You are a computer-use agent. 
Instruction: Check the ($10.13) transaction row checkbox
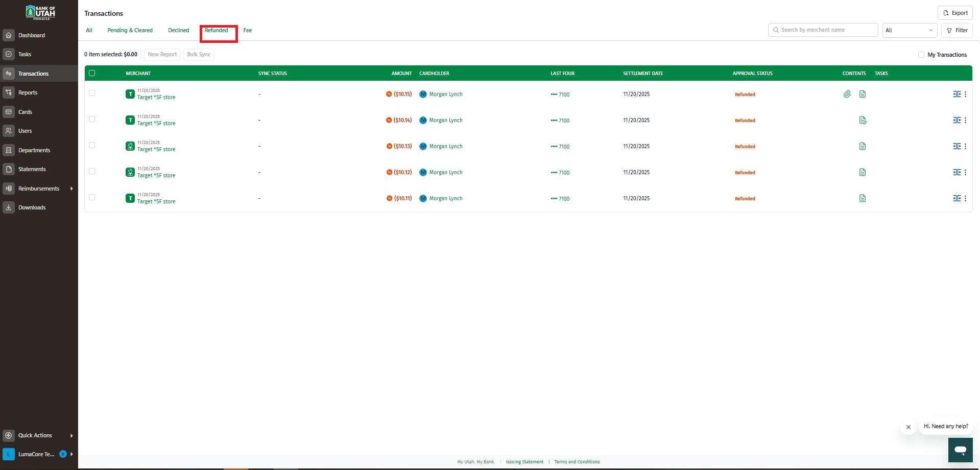pos(92,145)
